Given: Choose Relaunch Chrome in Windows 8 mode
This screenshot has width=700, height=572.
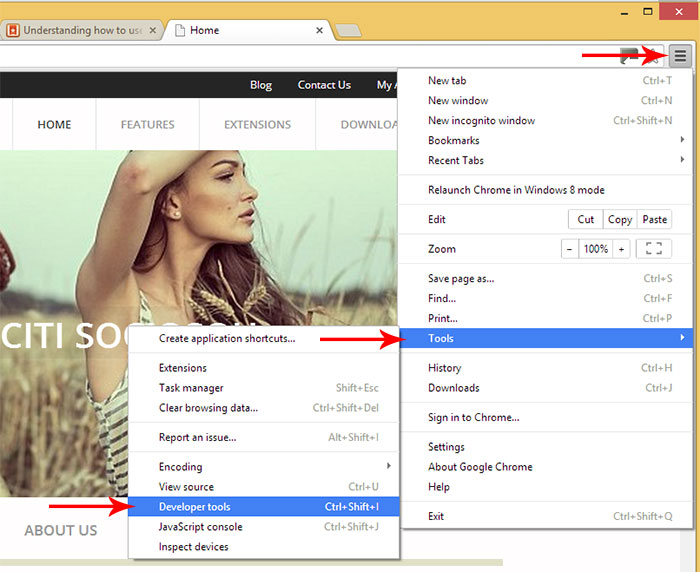Looking at the screenshot, I should pos(546,190).
